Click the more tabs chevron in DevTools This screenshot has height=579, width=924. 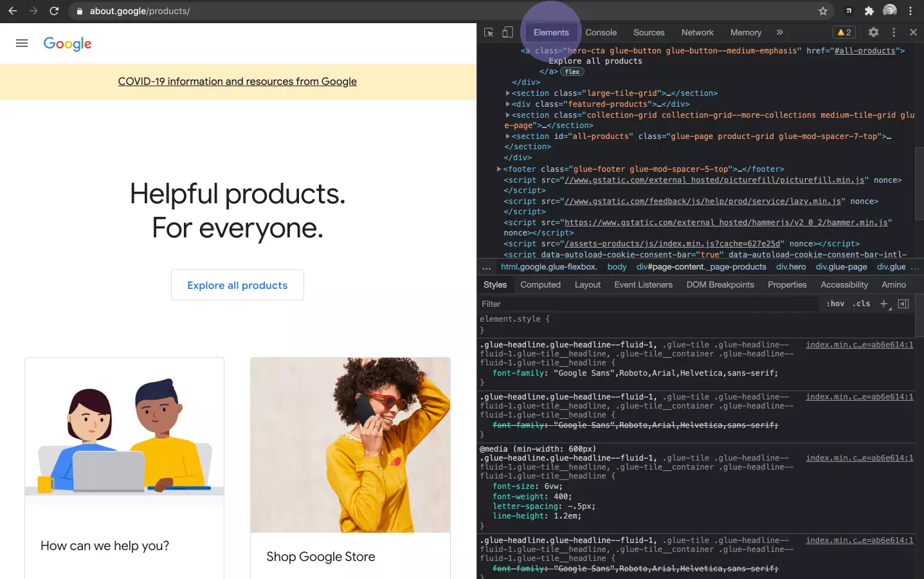(779, 32)
